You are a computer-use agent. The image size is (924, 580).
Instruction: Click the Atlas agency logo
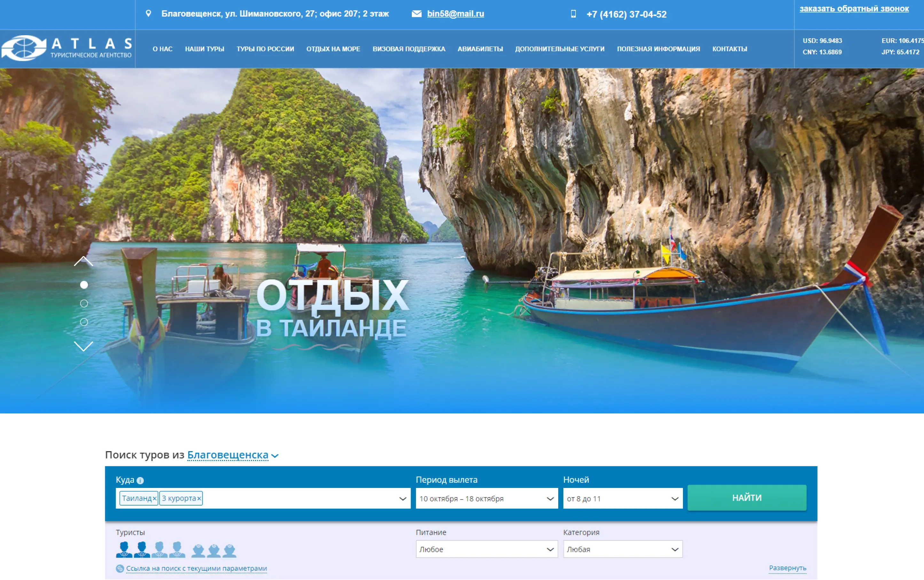(67, 48)
